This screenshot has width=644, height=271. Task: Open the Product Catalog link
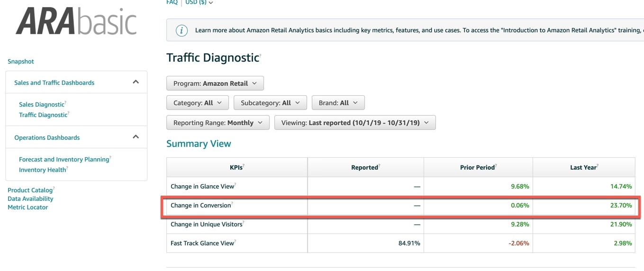point(30,190)
